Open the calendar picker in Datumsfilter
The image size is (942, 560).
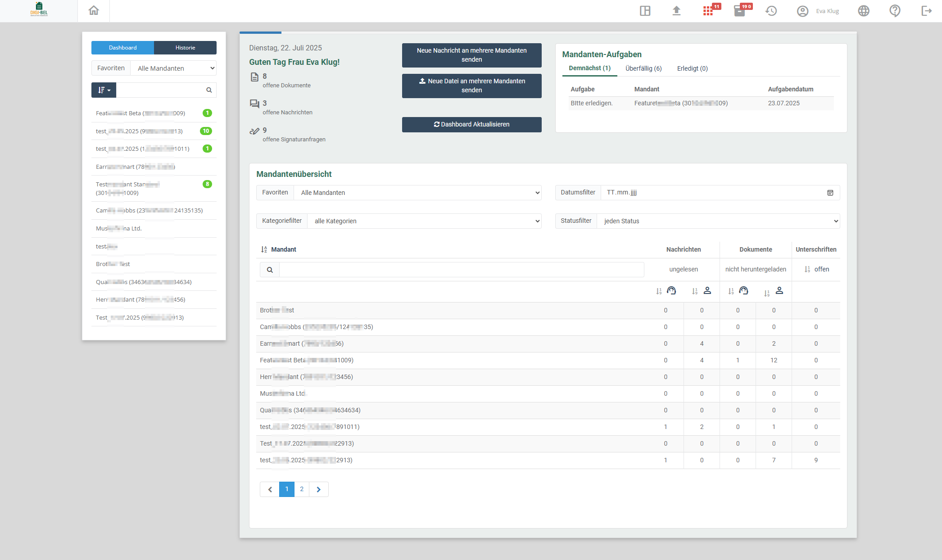(x=830, y=193)
